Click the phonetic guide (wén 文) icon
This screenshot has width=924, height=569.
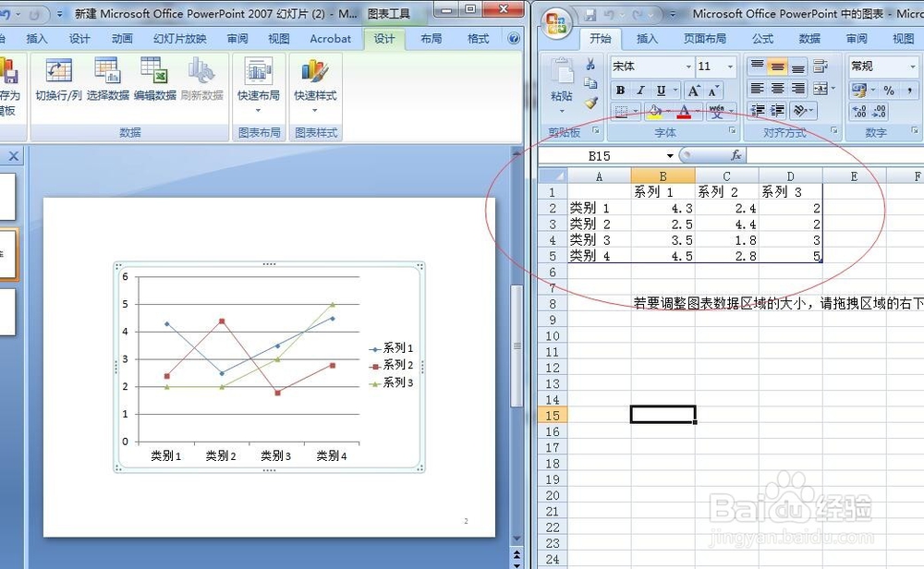(717, 112)
